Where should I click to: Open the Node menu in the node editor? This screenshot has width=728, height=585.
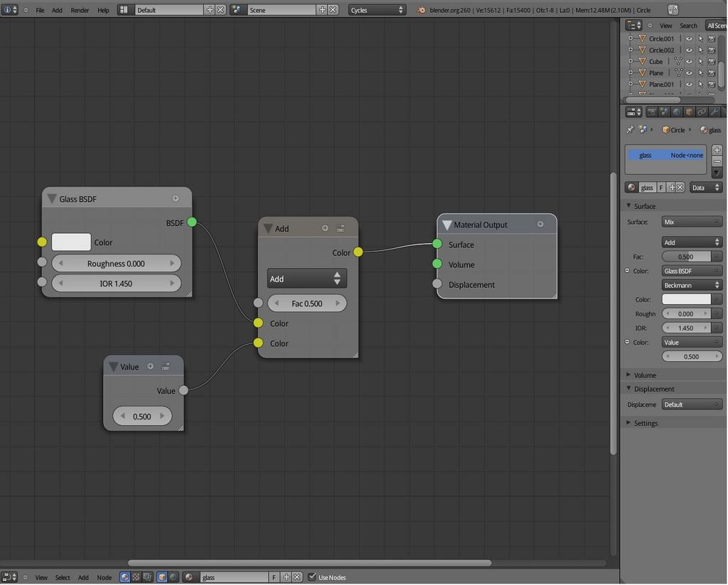104,577
